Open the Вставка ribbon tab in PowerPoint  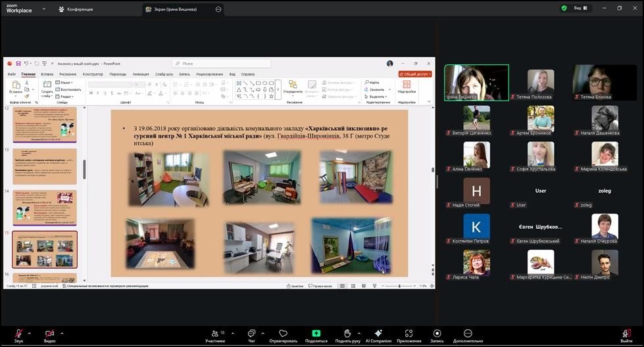coord(47,74)
